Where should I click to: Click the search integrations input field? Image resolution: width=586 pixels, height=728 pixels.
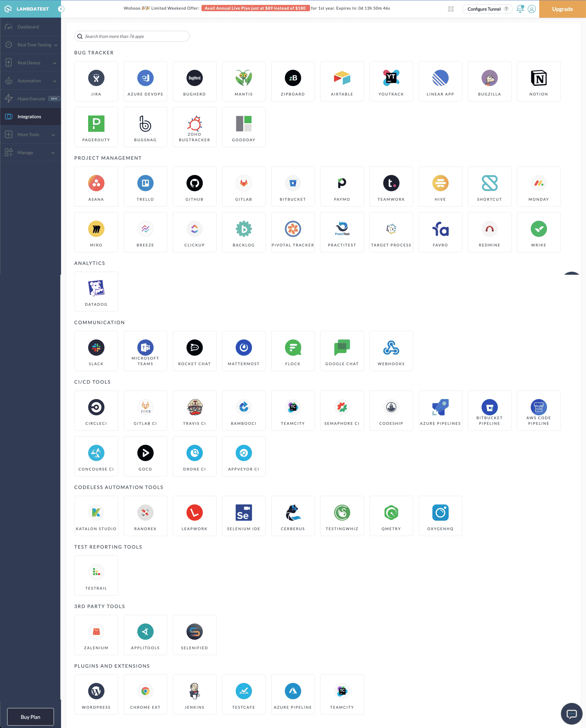click(133, 36)
